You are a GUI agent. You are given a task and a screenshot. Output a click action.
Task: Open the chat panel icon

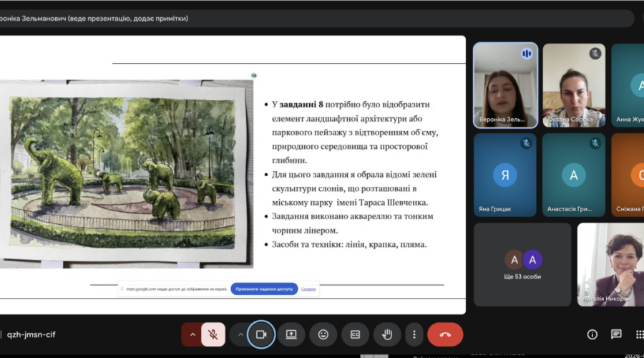[616, 334]
